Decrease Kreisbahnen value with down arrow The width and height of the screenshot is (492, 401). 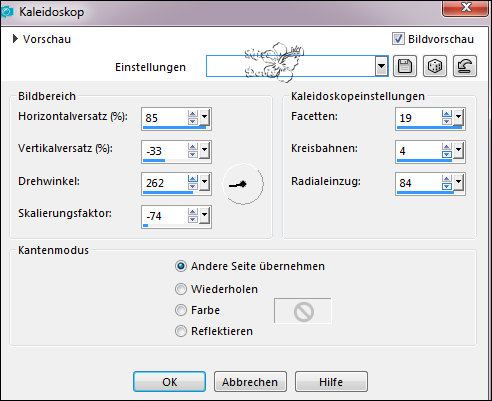pyautogui.click(x=447, y=154)
